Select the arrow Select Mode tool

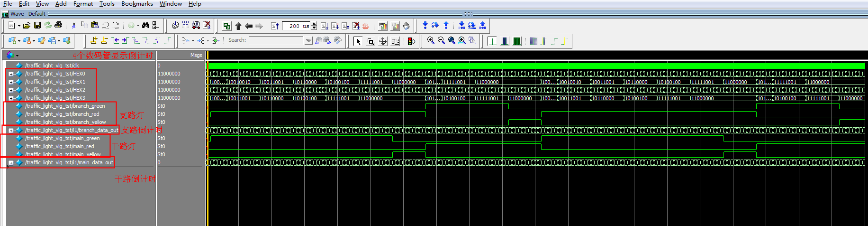coord(358,41)
